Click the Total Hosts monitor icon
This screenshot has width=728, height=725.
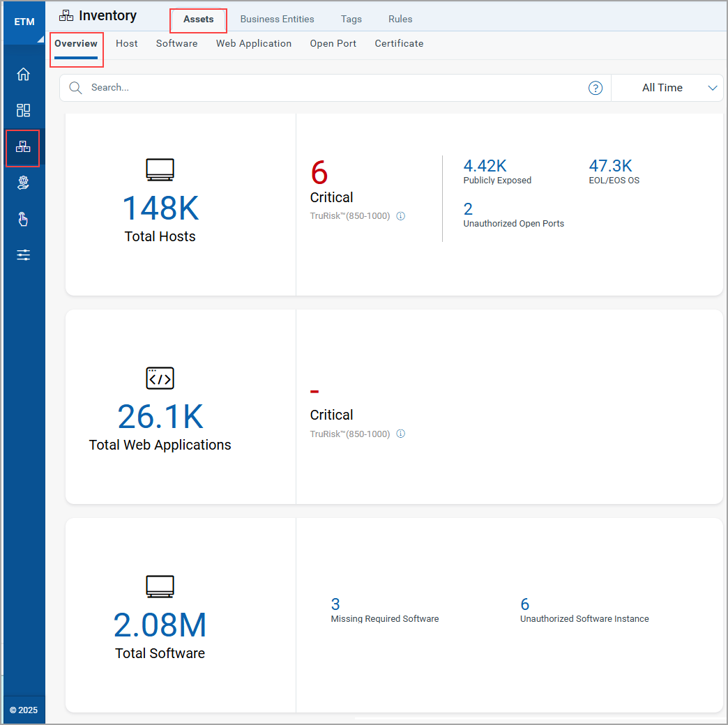160,169
